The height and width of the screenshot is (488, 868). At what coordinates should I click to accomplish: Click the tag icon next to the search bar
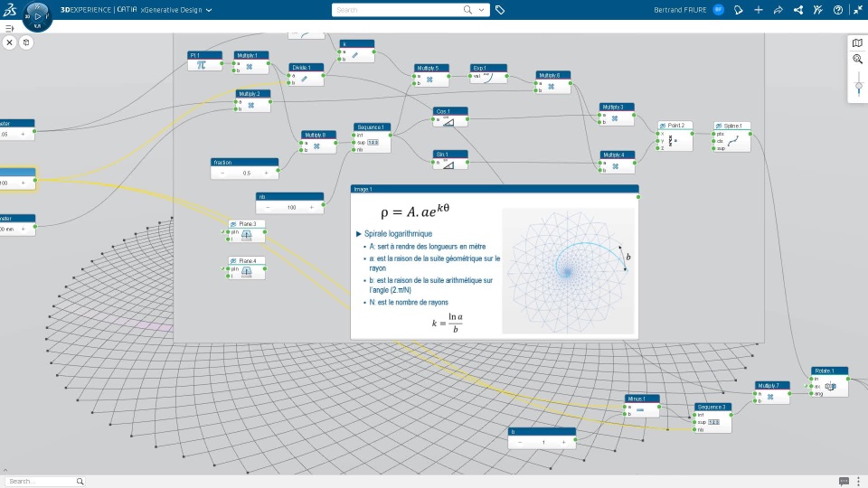pyautogui.click(x=500, y=10)
